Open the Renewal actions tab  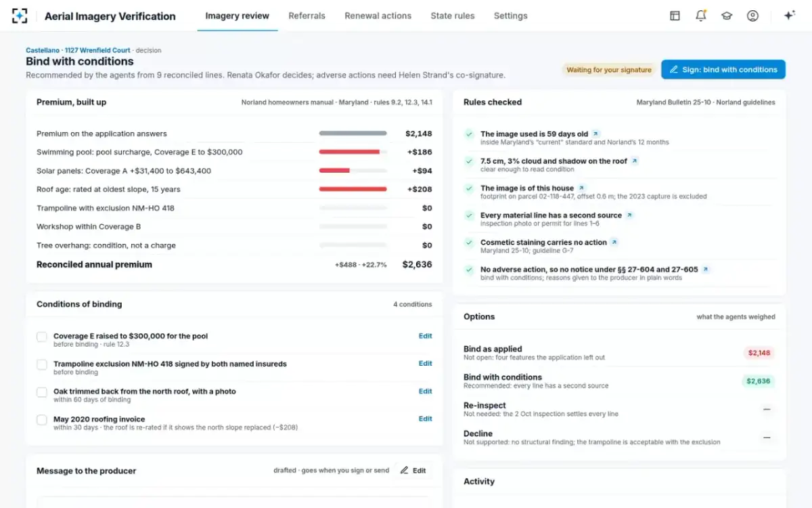coord(378,16)
